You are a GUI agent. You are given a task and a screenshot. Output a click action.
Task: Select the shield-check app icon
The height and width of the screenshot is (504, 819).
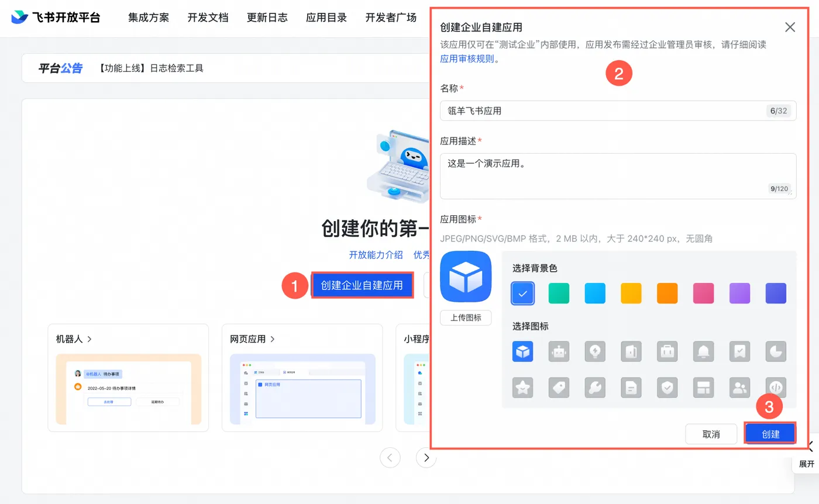coord(667,387)
